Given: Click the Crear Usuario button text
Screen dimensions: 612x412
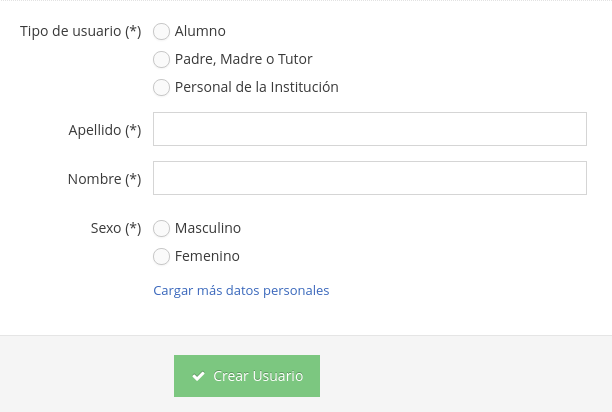Looking at the screenshot, I should click(258, 376).
